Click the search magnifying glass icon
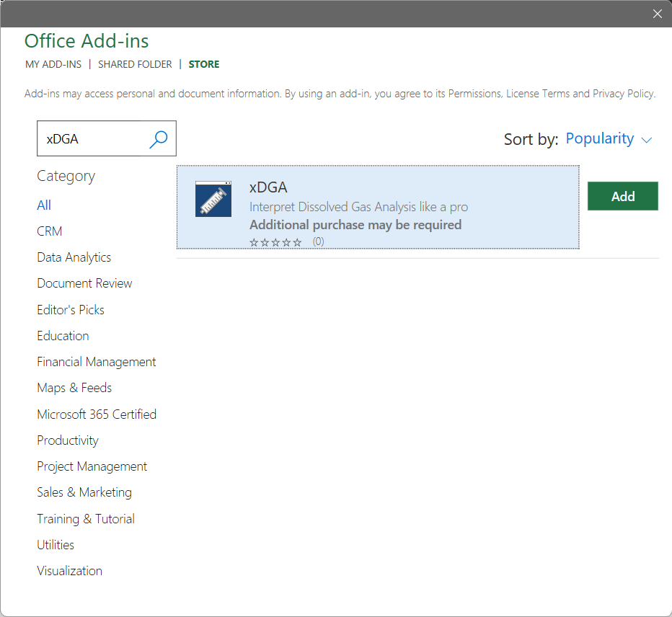672x617 pixels. pyautogui.click(x=159, y=139)
